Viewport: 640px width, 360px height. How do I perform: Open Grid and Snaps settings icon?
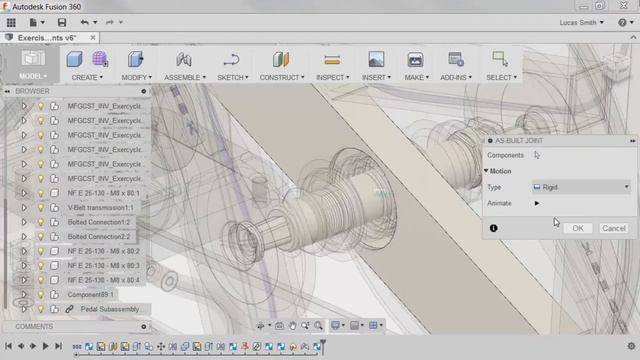coord(354,325)
